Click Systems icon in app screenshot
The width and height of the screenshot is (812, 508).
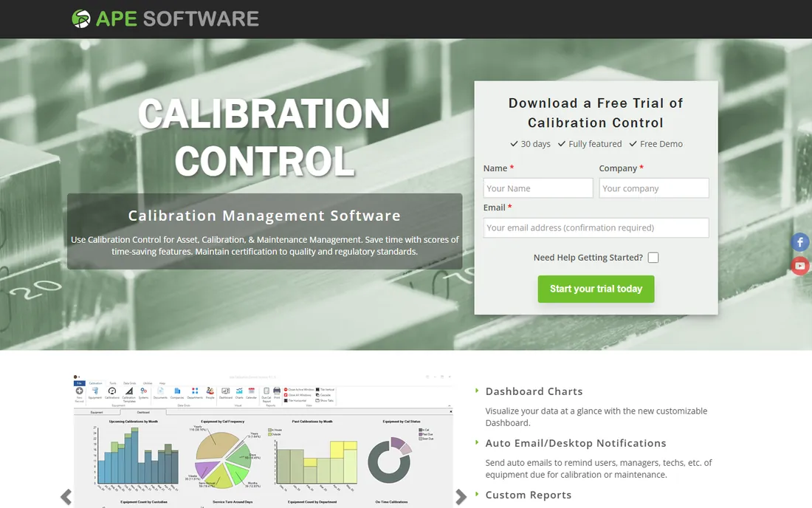click(x=143, y=393)
